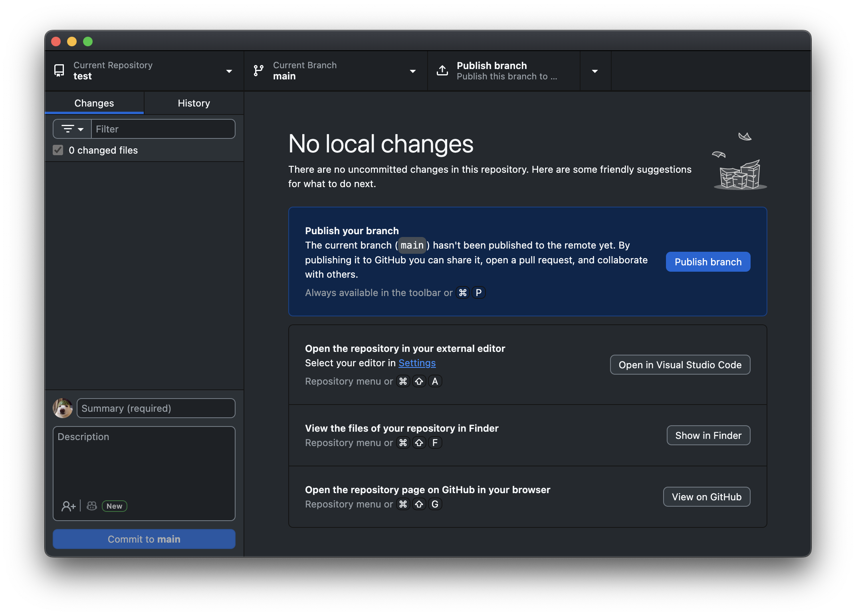
Task: Click the Copilot generate commit message icon
Action: (x=92, y=506)
